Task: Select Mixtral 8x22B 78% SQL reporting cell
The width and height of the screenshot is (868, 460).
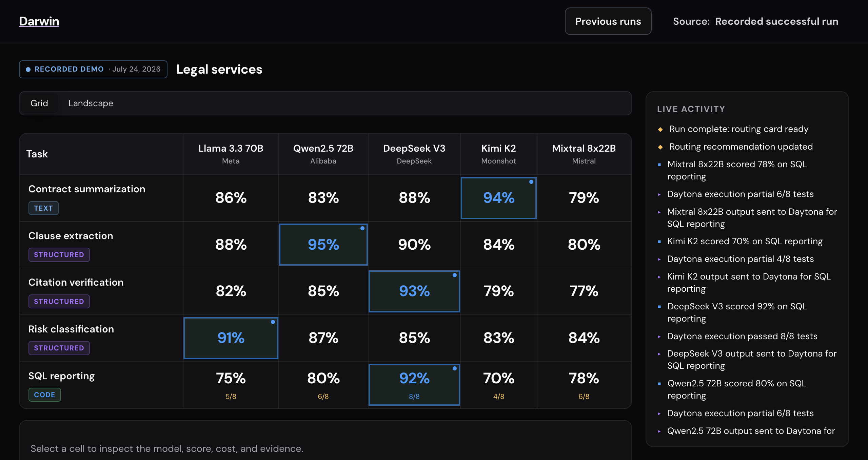Action: (584, 385)
